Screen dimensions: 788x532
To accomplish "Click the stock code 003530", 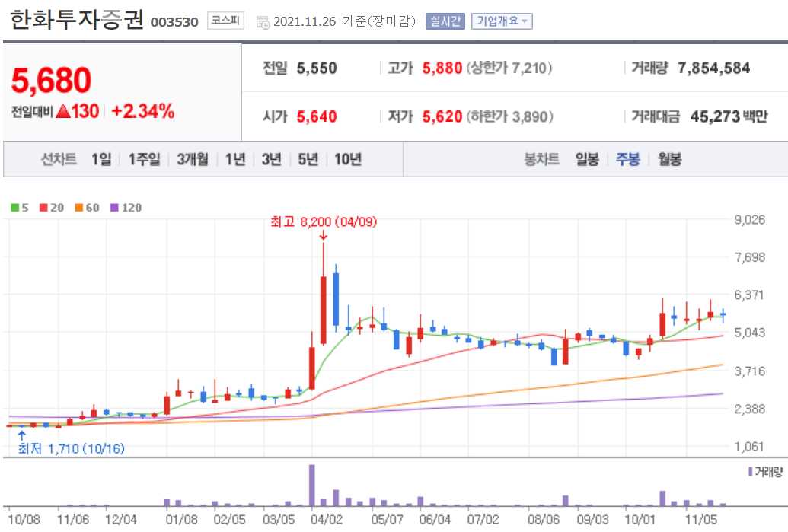I will (174, 22).
